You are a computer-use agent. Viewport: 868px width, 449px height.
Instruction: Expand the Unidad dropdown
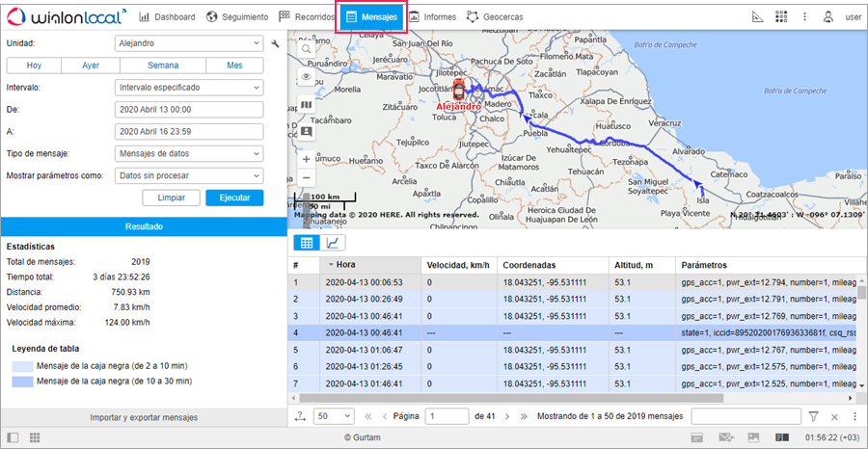coord(188,43)
